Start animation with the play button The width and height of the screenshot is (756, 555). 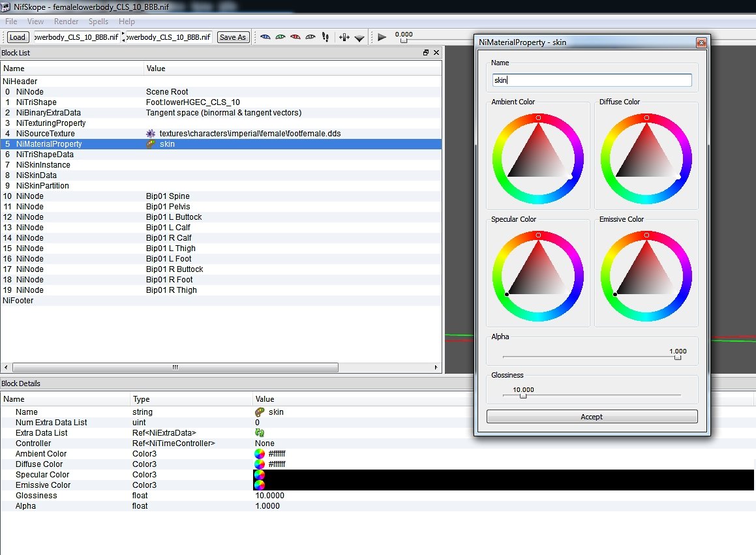pyautogui.click(x=382, y=37)
